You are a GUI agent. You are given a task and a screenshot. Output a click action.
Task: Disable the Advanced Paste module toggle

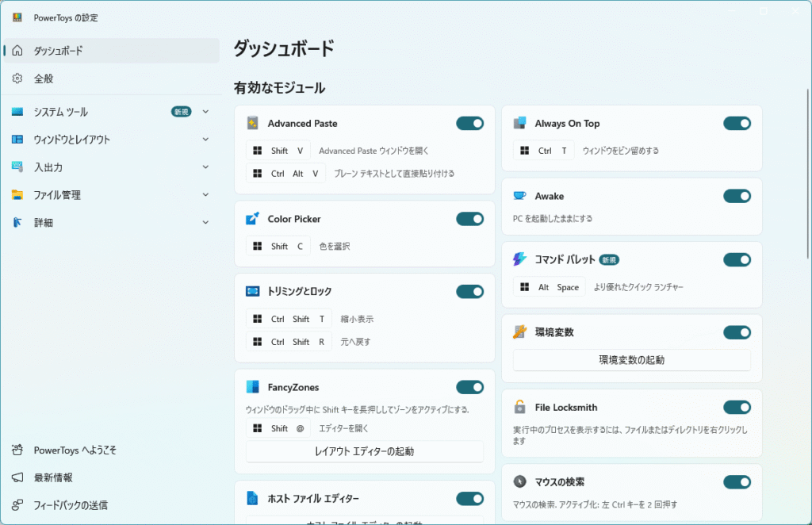[x=469, y=123]
